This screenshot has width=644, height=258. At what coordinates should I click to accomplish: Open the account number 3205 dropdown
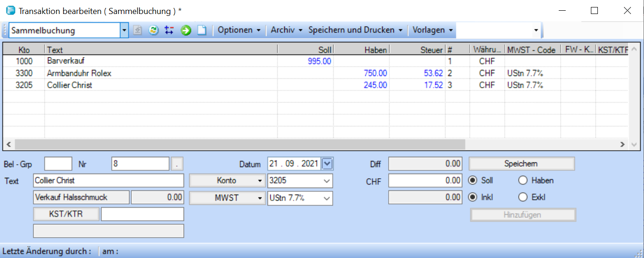pyautogui.click(x=326, y=181)
